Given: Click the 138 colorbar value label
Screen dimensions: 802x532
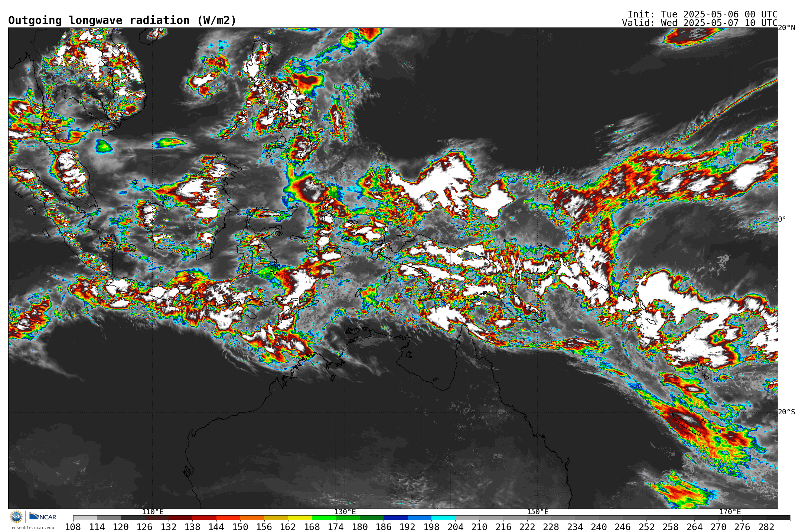Looking at the screenshot, I should click(192, 527).
